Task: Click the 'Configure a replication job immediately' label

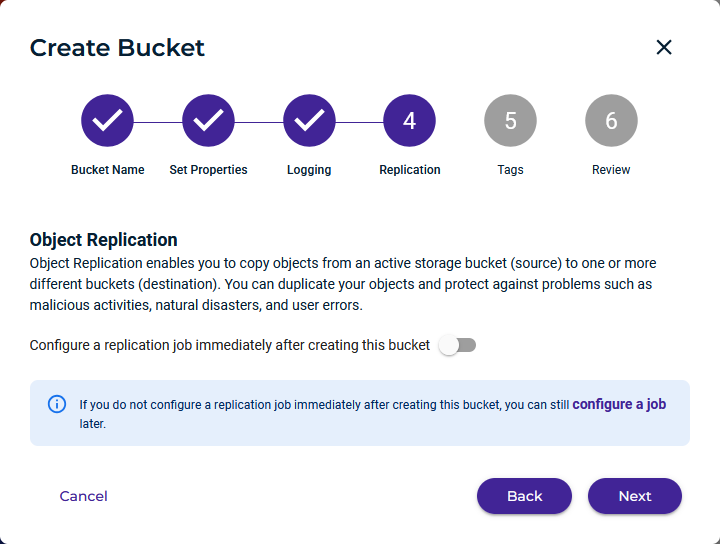Action: 230,345
